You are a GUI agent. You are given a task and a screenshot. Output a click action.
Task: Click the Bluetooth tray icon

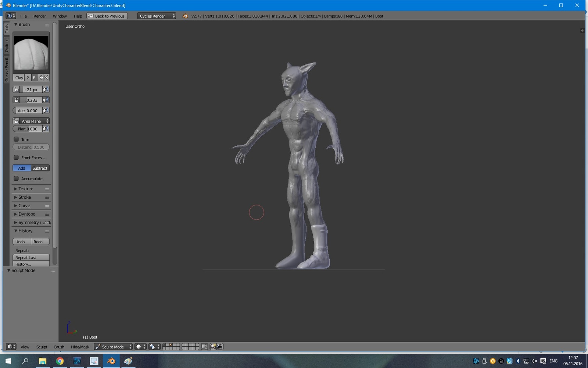point(518,361)
